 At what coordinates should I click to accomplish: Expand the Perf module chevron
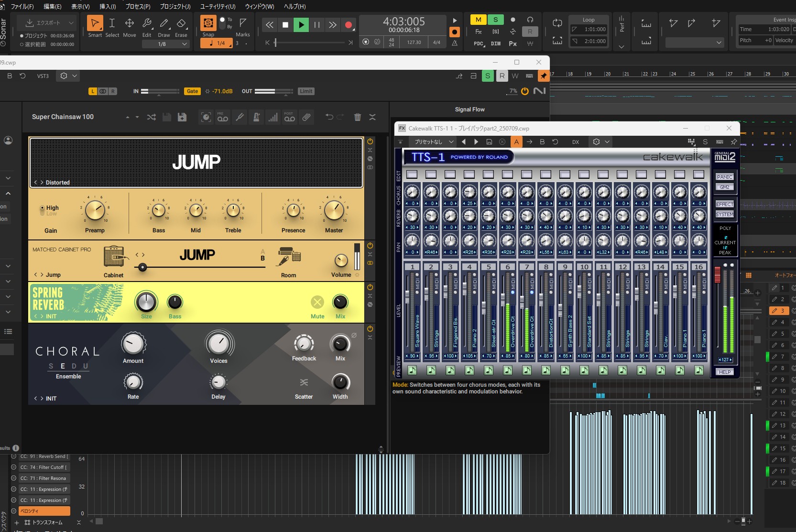pos(622,47)
